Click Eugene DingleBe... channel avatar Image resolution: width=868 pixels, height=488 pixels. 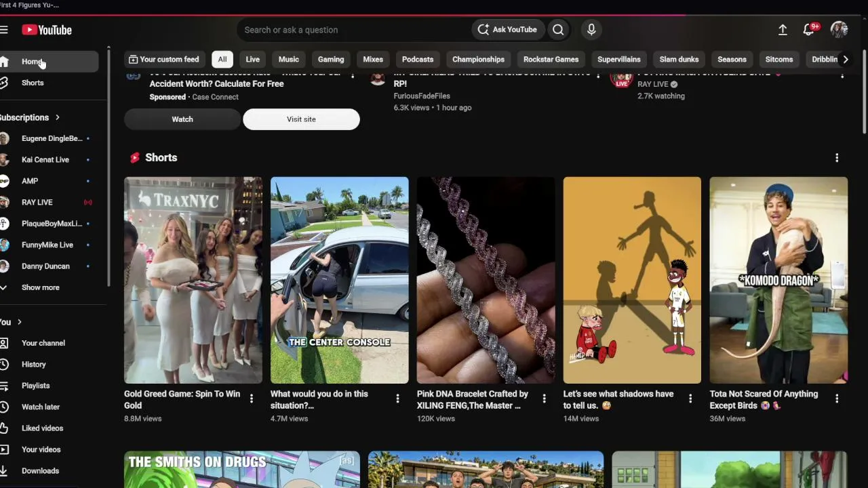4,138
